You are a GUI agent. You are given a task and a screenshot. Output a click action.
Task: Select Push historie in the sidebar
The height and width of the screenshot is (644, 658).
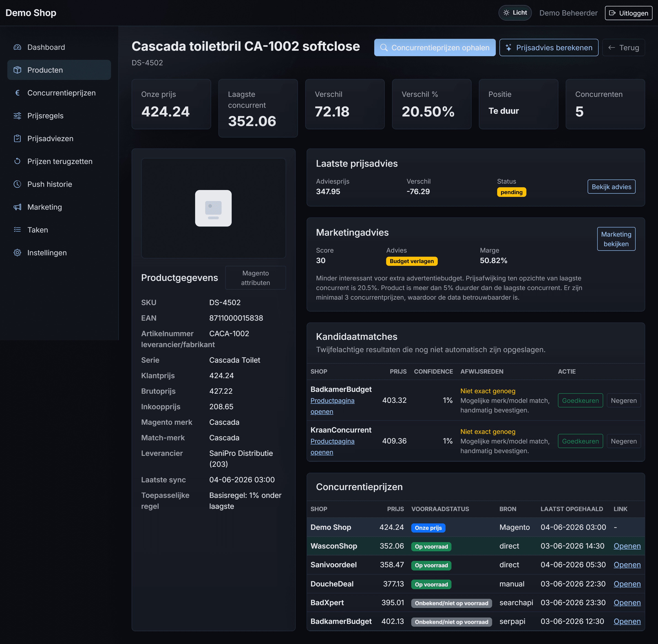pyautogui.click(x=59, y=184)
